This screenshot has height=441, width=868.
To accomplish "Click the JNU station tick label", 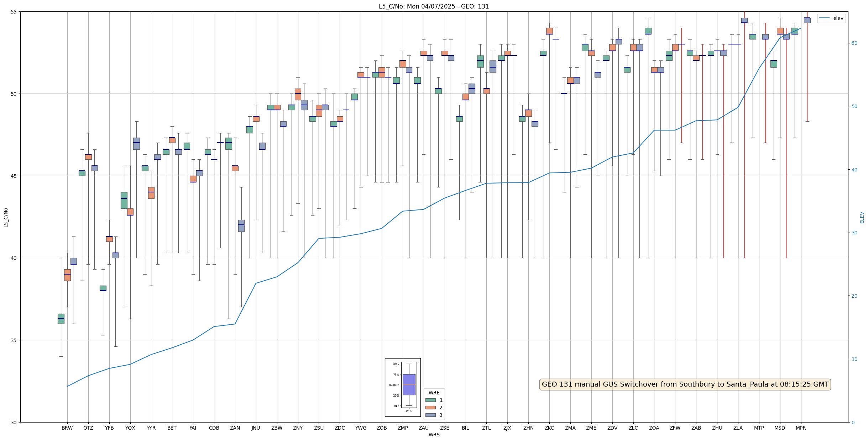I will [x=256, y=428].
